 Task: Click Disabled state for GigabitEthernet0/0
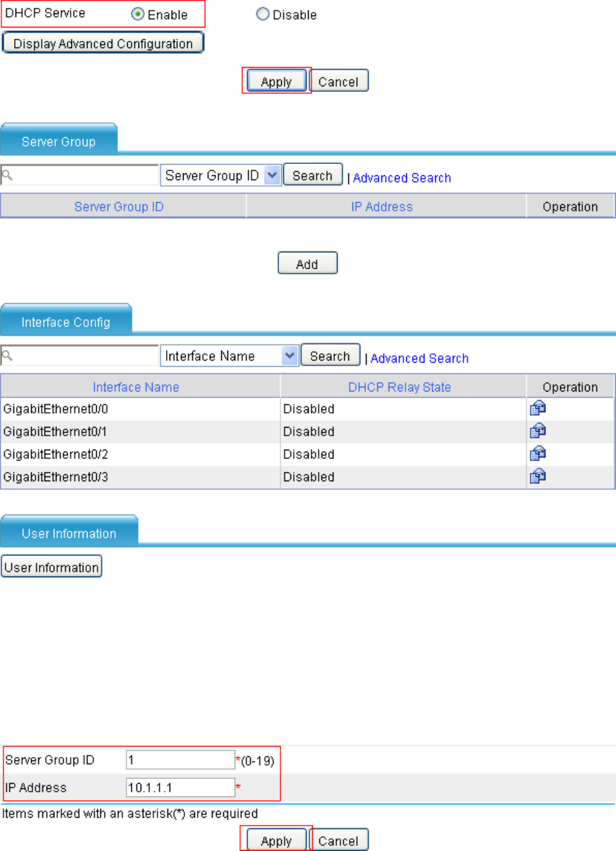(x=309, y=409)
